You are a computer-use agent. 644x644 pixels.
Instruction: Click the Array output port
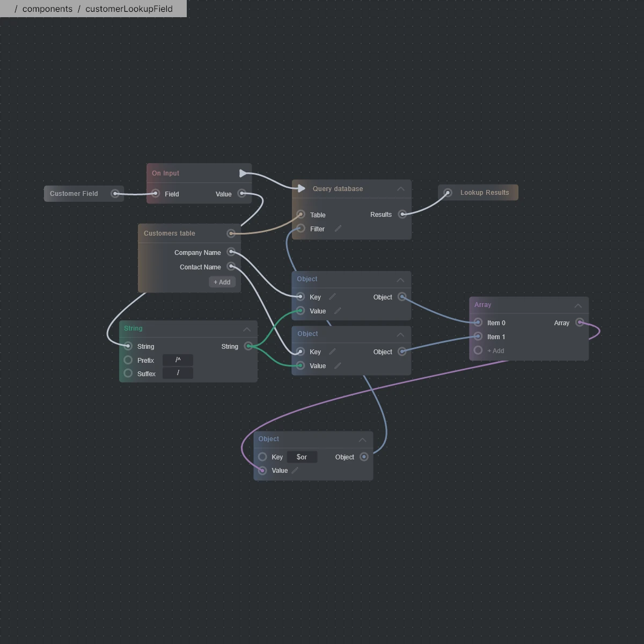pos(580,323)
